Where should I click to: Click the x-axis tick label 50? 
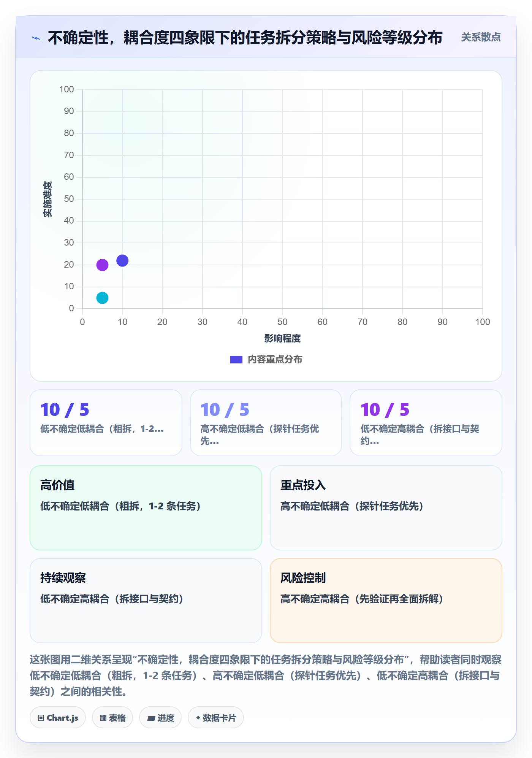(282, 322)
